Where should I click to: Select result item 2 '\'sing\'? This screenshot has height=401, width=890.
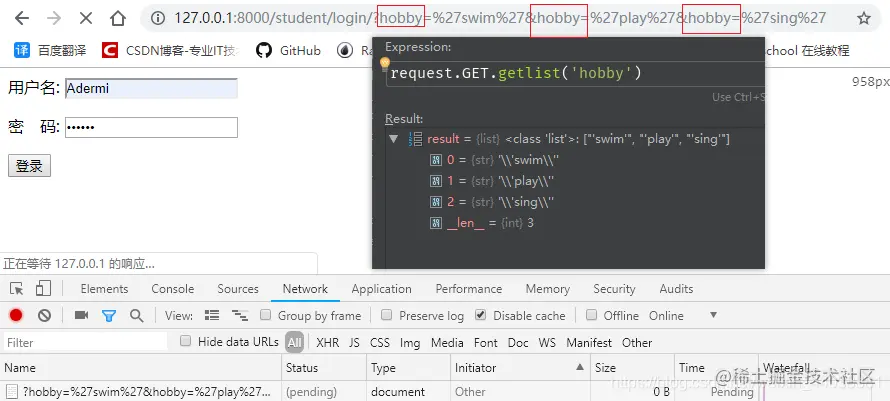coord(493,202)
